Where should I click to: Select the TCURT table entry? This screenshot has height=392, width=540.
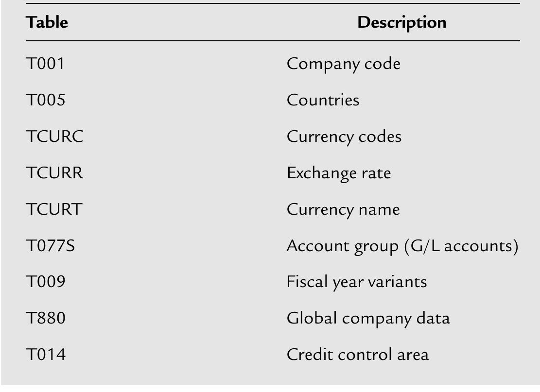pos(54,209)
